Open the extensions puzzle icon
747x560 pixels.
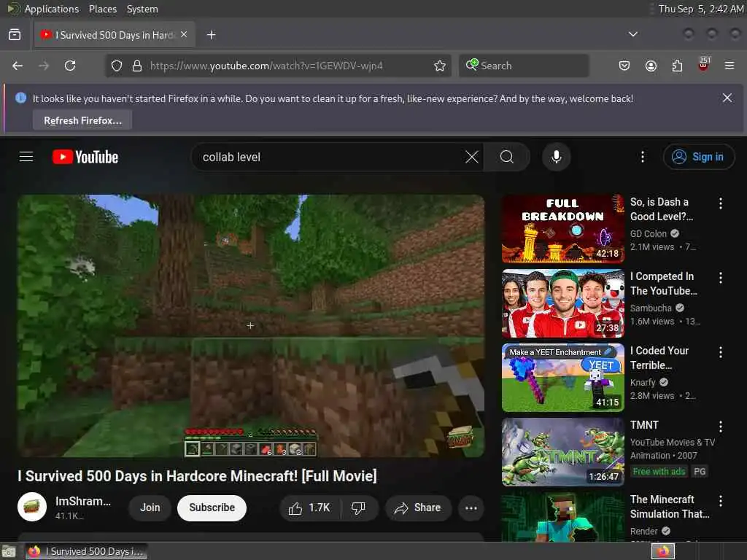coord(677,66)
